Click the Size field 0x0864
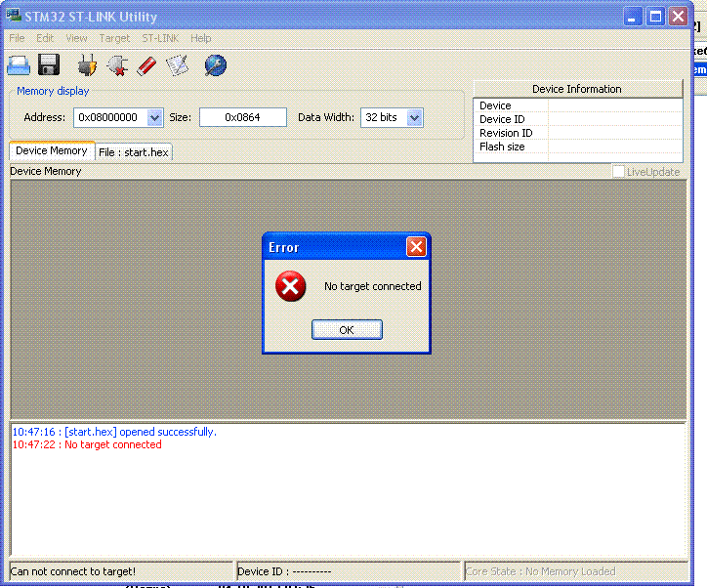 pos(242,117)
